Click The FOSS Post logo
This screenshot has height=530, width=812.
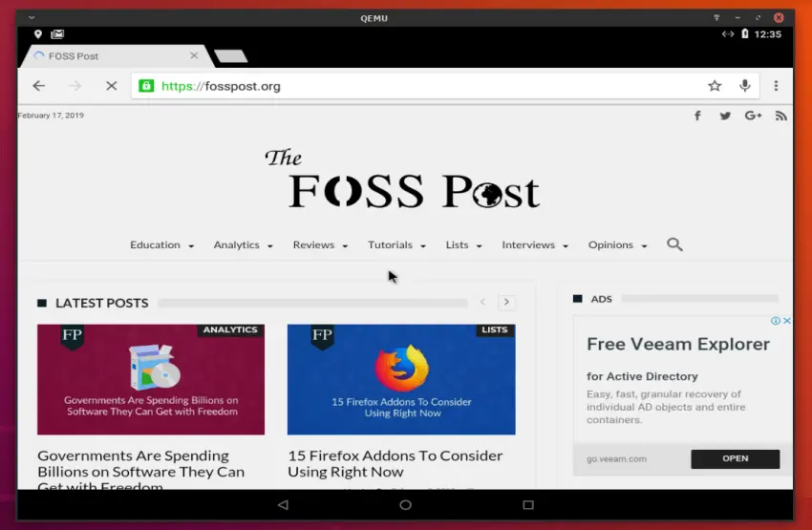click(402, 180)
